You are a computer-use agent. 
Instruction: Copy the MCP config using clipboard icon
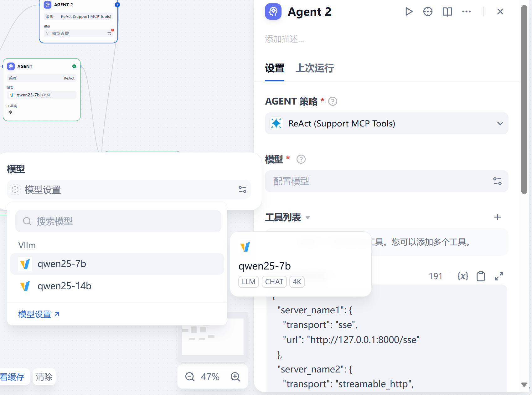coord(481,276)
